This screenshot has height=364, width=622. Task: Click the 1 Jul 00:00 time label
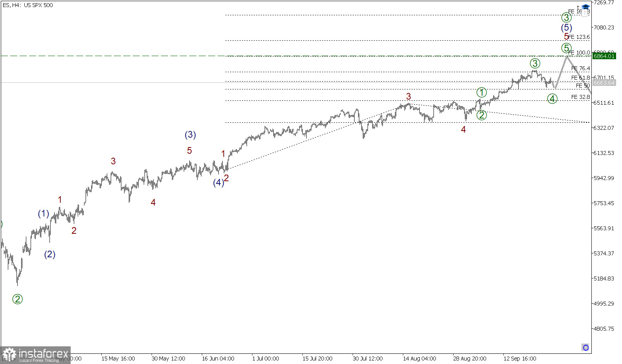pos(266,359)
